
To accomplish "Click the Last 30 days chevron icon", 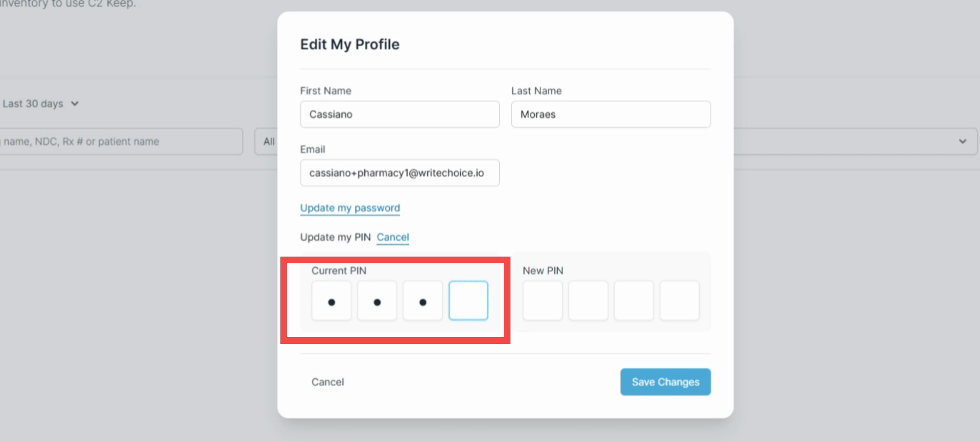I will point(75,104).
